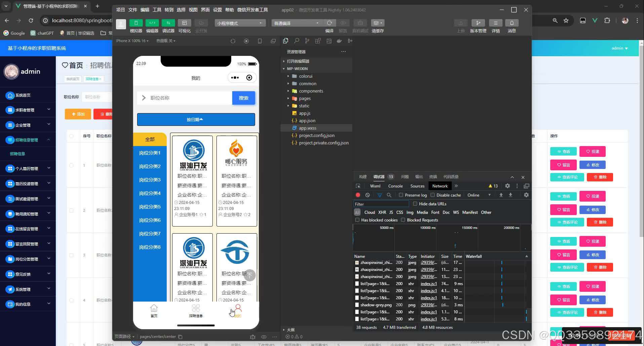The image size is (644, 346).
Task: Click the 编译 compile refresh icon
Action: point(329,23)
